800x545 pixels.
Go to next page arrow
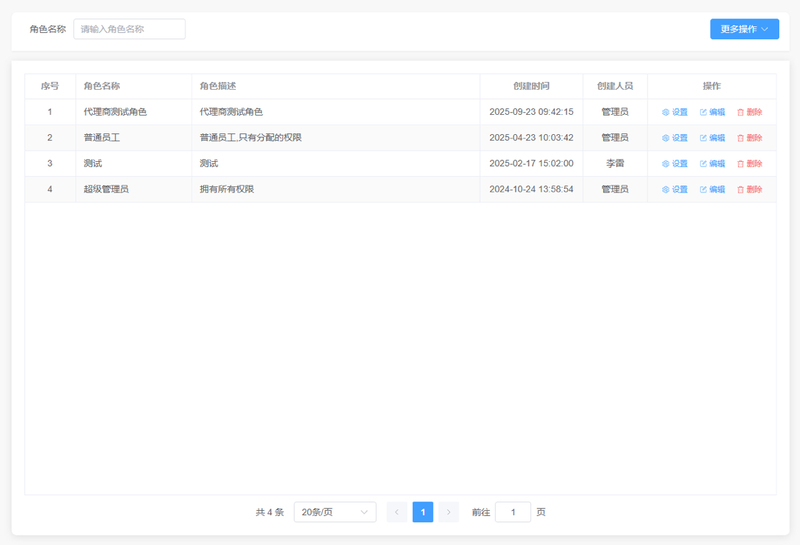click(x=448, y=512)
